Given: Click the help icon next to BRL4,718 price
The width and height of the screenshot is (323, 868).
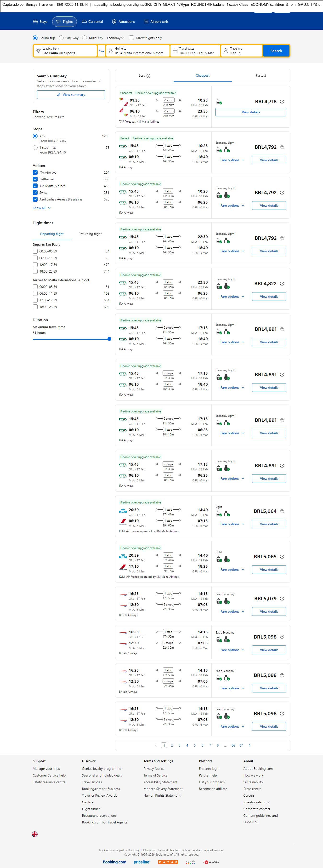Looking at the screenshot, I should click(282, 102).
